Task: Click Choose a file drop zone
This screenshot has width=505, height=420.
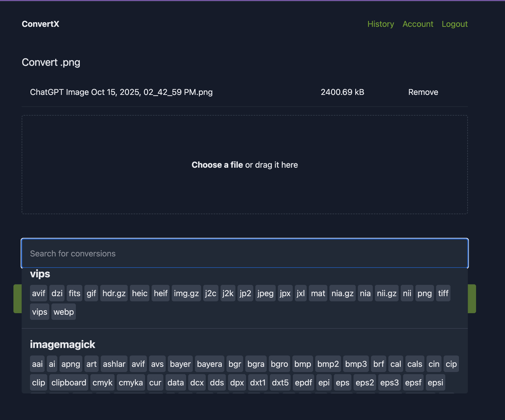Action: [x=244, y=165]
